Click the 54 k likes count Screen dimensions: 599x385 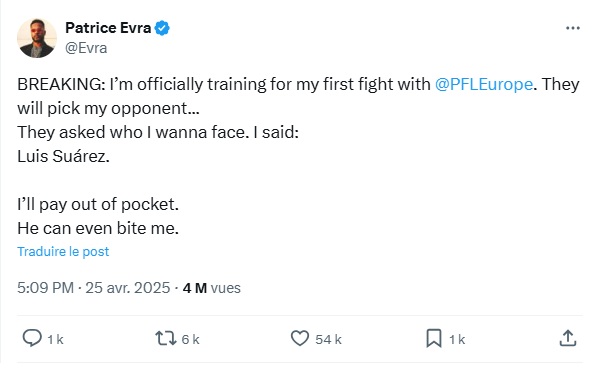pyautogui.click(x=328, y=339)
